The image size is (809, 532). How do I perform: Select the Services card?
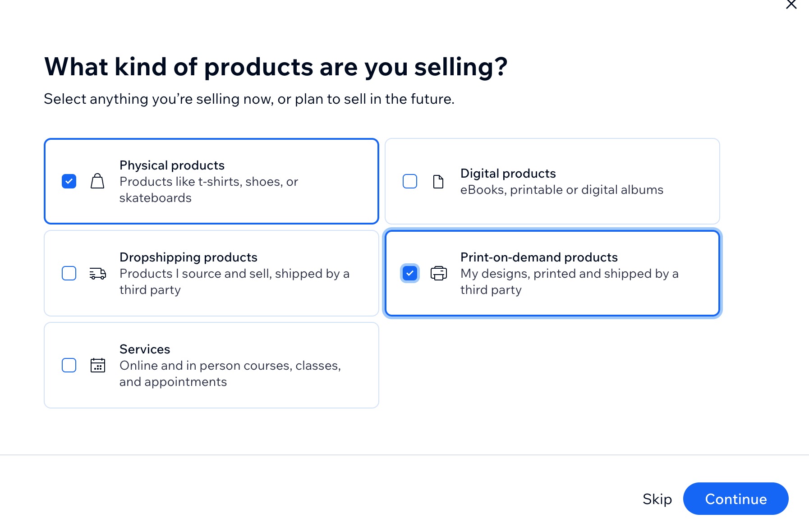[211, 365]
